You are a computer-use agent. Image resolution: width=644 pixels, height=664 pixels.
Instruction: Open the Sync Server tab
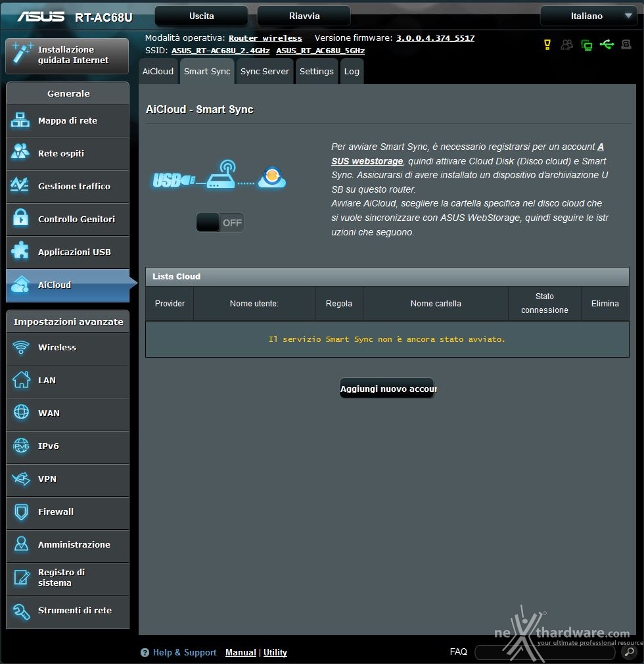(265, 71)
